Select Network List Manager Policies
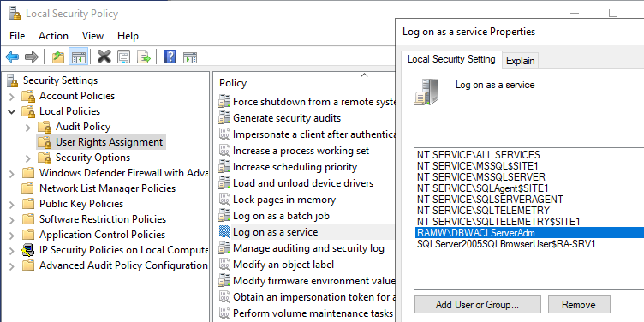The width and height of the screenshot is (644, 322). click(107, 188)
